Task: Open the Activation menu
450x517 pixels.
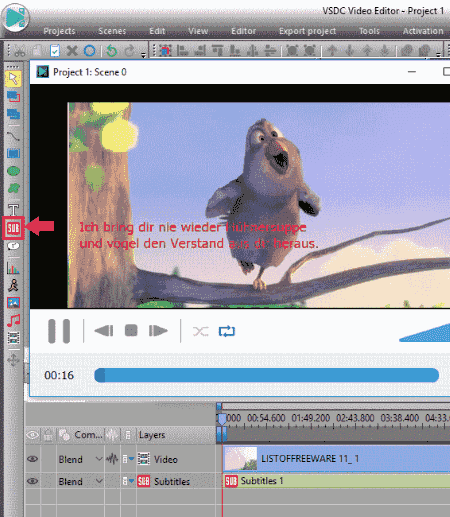Action: [423, 31]
